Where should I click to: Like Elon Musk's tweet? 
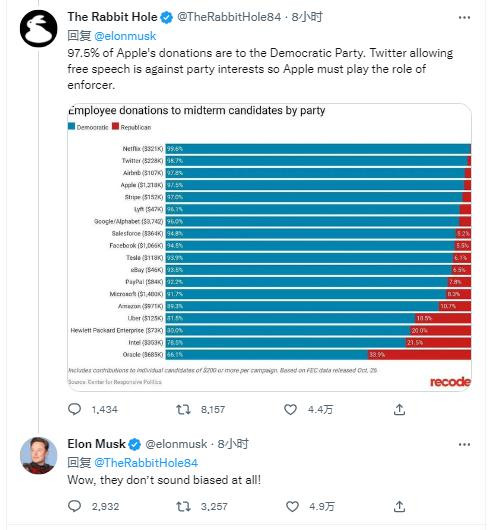click(x=292, y=506)
